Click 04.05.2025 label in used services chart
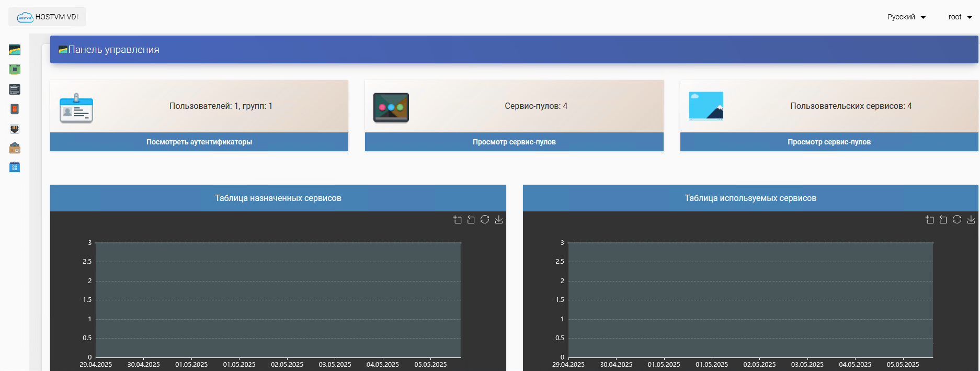The width and height of the screenshot is (980, 371). [x=855, y=365]
